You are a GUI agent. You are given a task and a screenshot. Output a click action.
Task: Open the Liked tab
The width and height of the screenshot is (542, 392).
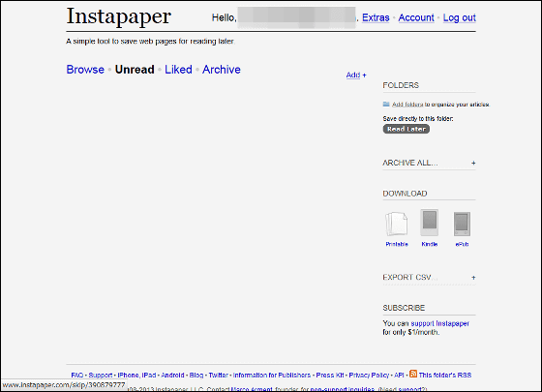(x=178, y=70)
